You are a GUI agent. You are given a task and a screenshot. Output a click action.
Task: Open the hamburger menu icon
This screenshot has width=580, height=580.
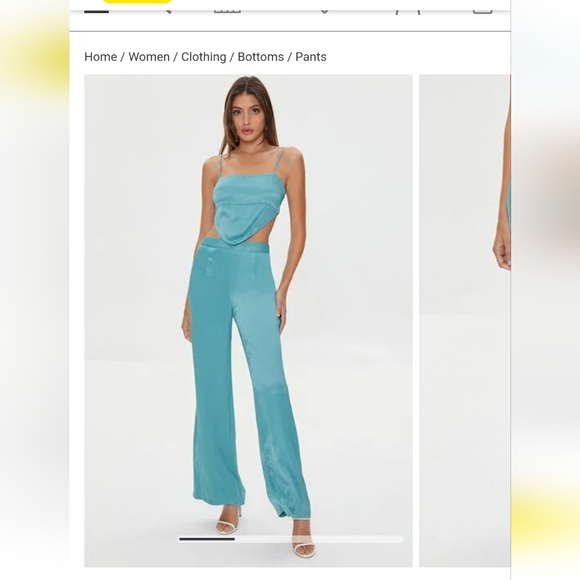tap(97, 10)
